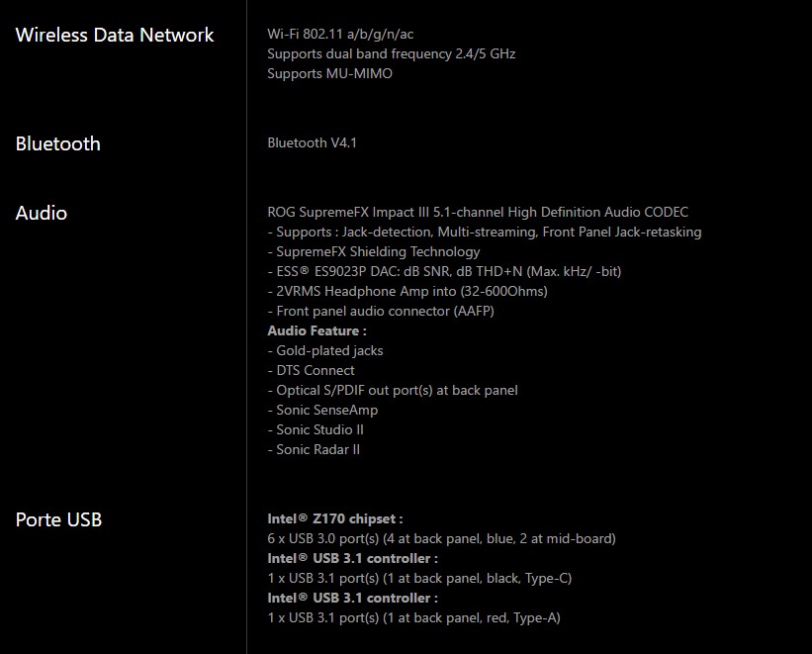812x654 pixels.
Task: Click the USB 3.1 Type-C port line
Action: coord(419,578)
